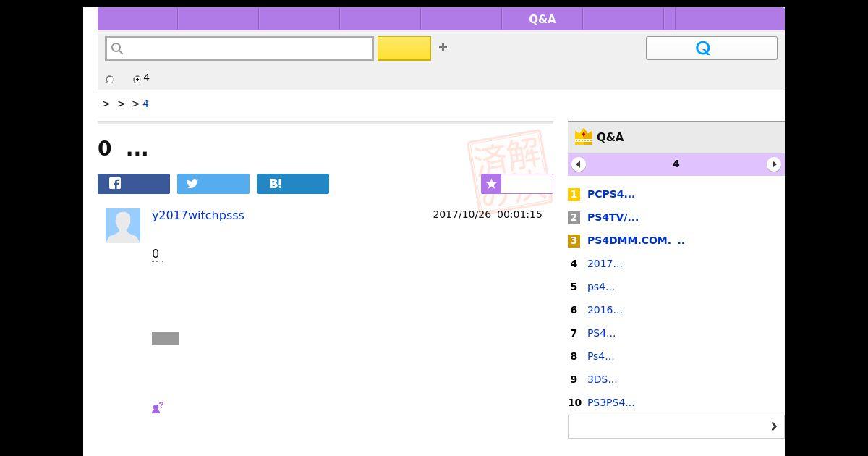Viewport: 868px width, 456px height.
Task: Open ranking link PS4TV/...
Action: pyautogui.click(x=613, y=217)
